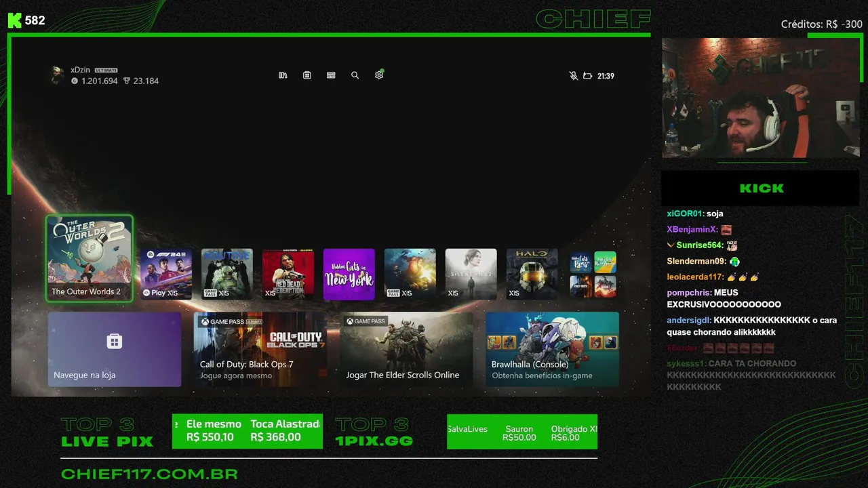Open the Halo game tile
The width and height of the screenshot is (868, 488).
[x=532, y=274]
